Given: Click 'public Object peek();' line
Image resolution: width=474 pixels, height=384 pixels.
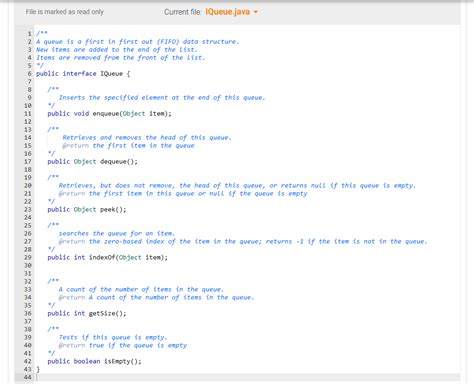Looking at the screenshot, I should tap(87, 210).
